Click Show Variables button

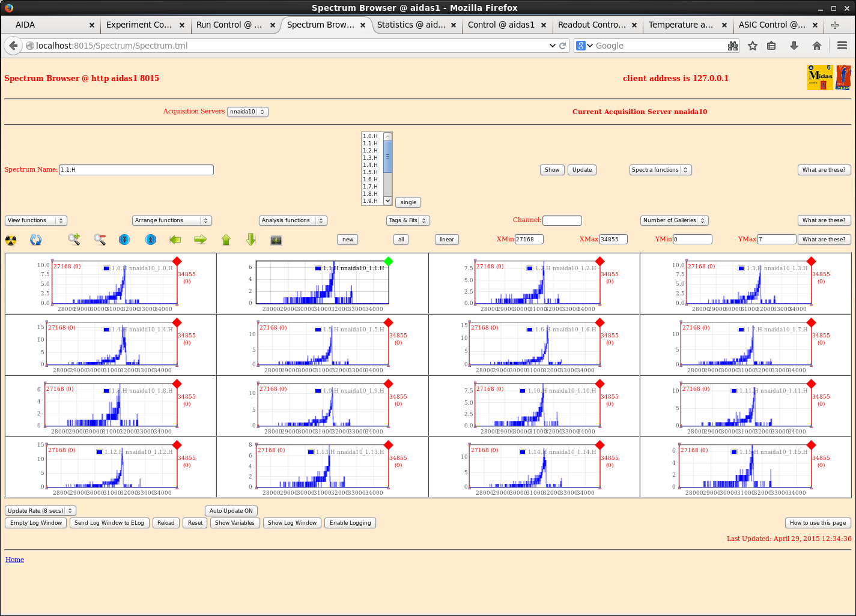coord(235,523)
